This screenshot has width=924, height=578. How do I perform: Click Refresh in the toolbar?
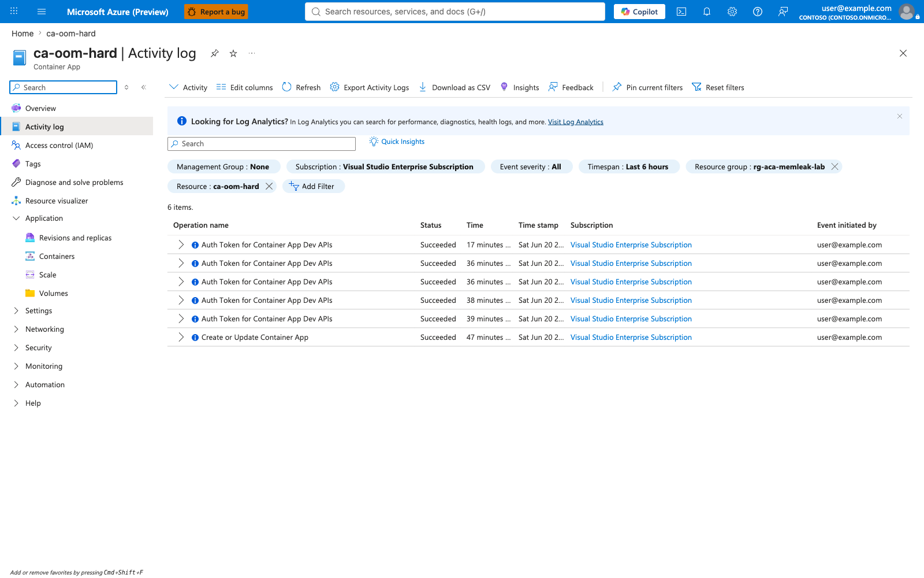301,87
